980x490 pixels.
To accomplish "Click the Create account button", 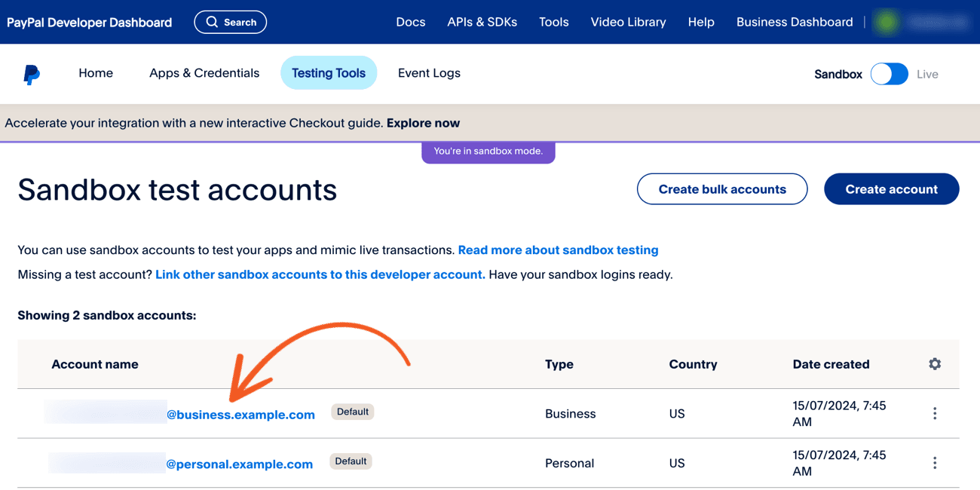I will (892, 189).
